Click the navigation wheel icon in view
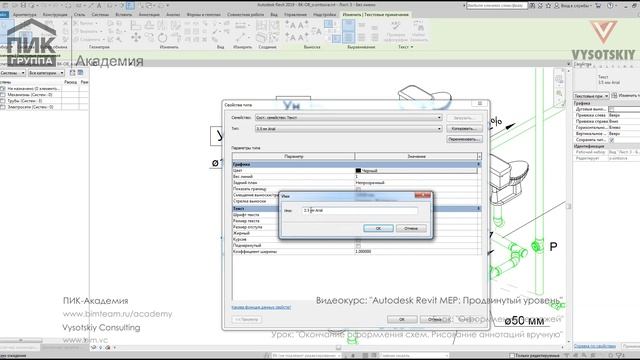Viewport: 640px width, 360px height. point(559,78)
